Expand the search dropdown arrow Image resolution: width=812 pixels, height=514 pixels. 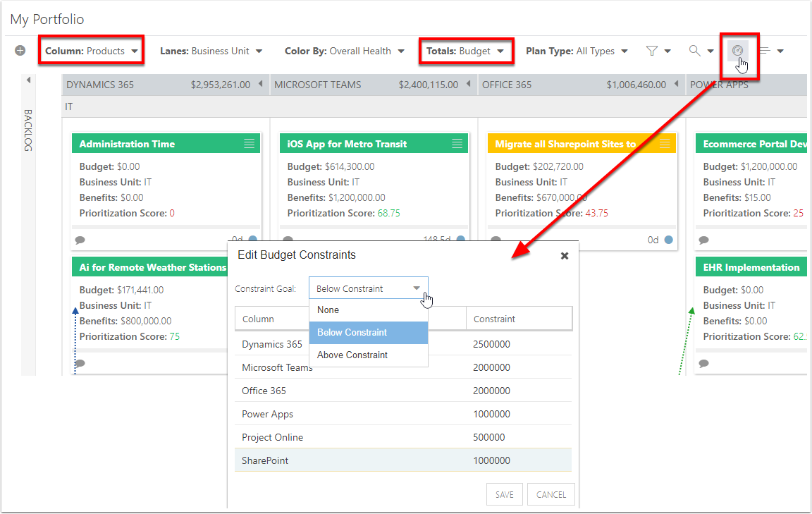[710, 51]
